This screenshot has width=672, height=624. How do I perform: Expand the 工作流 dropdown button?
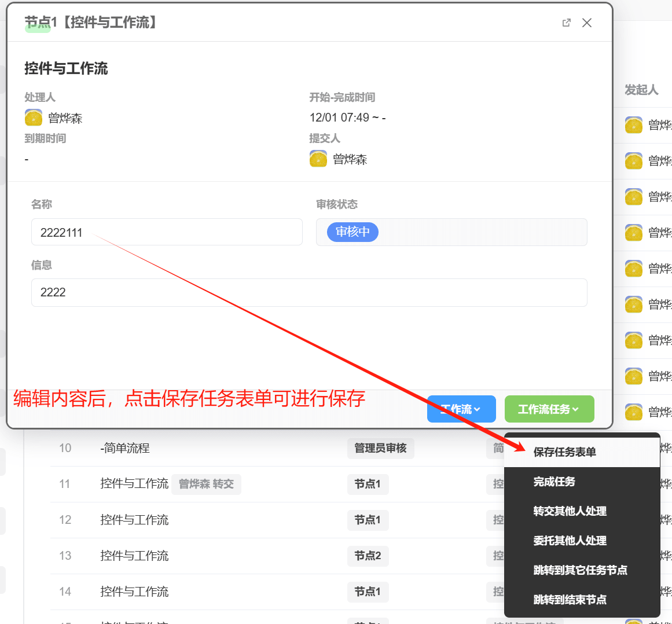coord(461,409)
